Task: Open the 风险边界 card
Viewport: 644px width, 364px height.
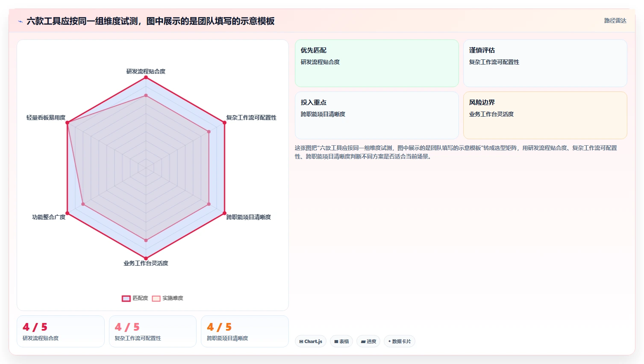Action: point(545,115)
